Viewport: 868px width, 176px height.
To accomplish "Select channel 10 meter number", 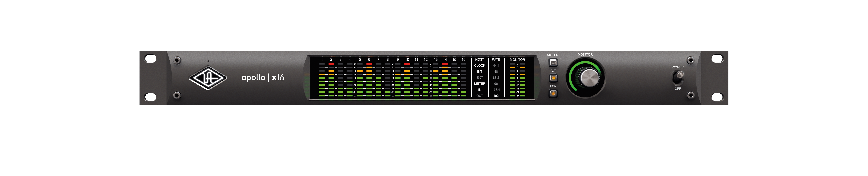I will pos(407,59).
